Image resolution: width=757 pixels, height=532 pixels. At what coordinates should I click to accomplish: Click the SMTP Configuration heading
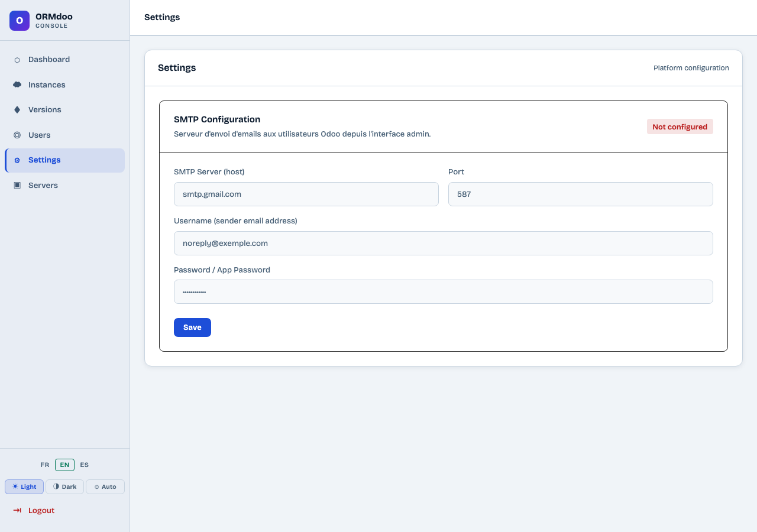click(217, 119)
